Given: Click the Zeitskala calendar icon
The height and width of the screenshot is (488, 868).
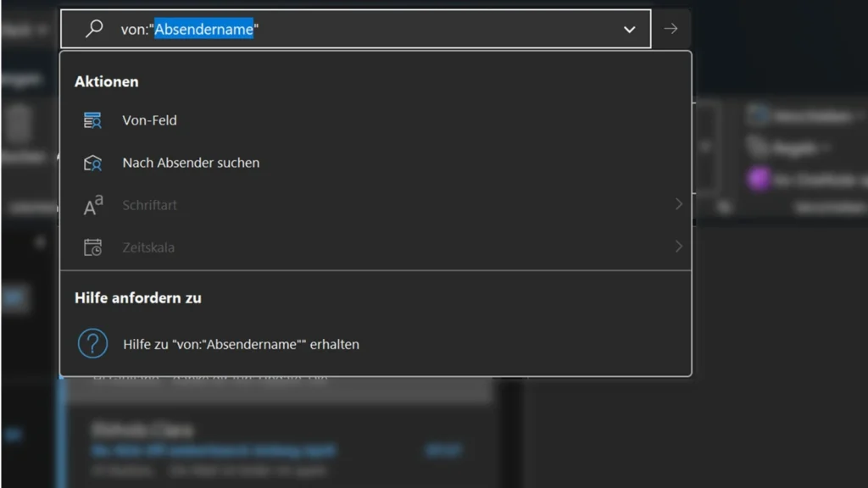Looking at the screenshot, I should 93,247.
